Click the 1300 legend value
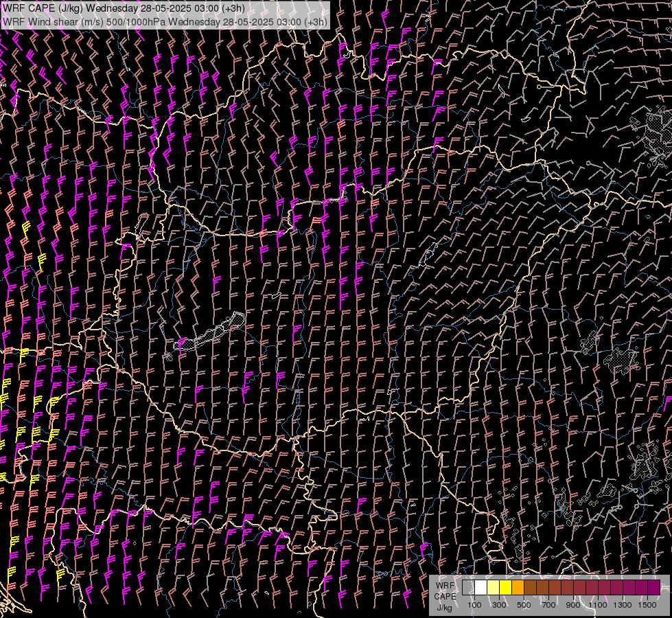The image size is (672, 618). pyautogui.click(x=623, y=605)
